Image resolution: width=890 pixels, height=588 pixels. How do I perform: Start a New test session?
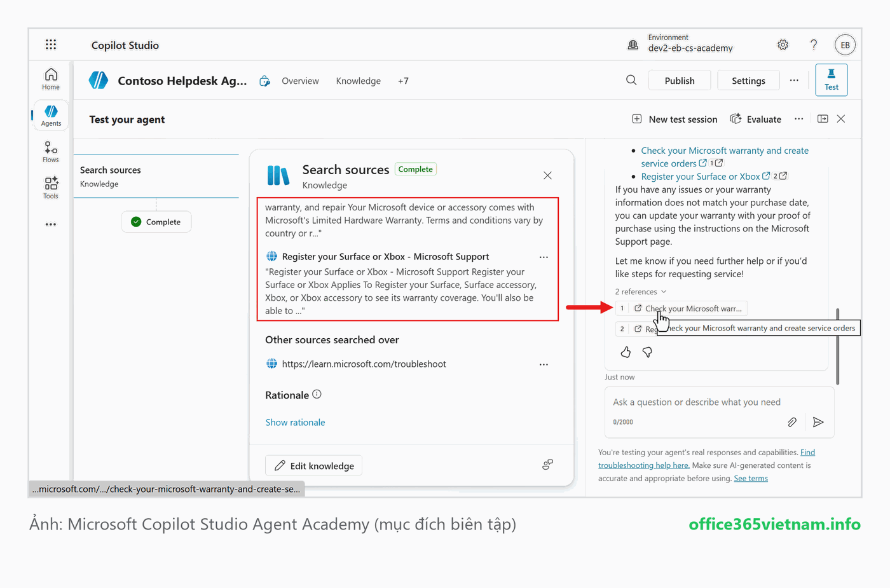pos(674,119)
